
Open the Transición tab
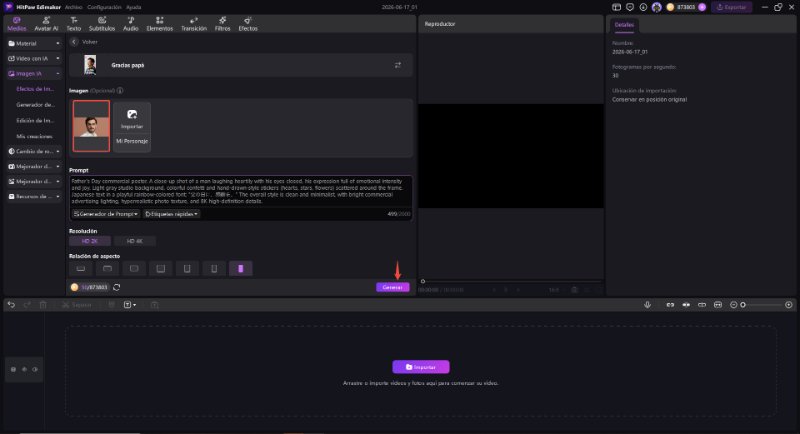pos(194,24)
